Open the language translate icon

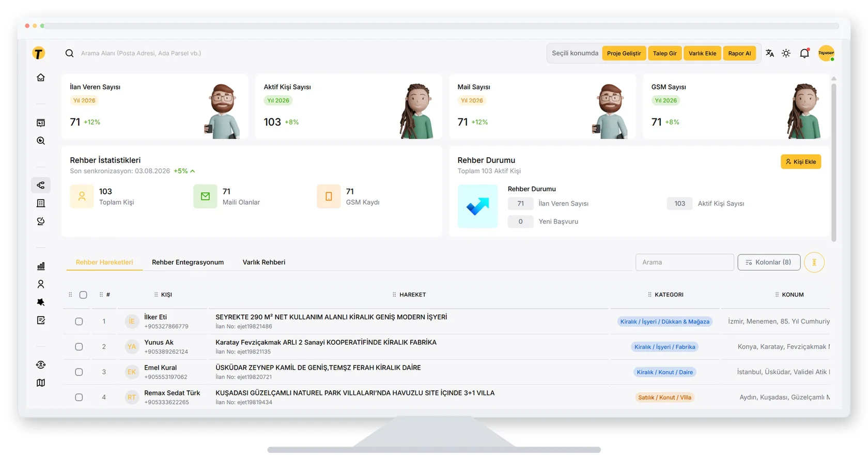770,53
